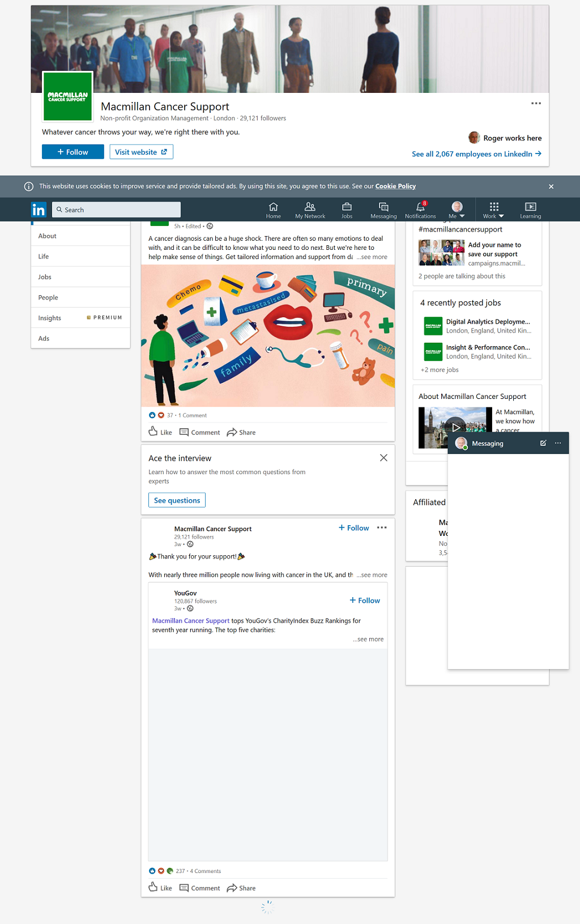Play the About Macmillan video

455,428
